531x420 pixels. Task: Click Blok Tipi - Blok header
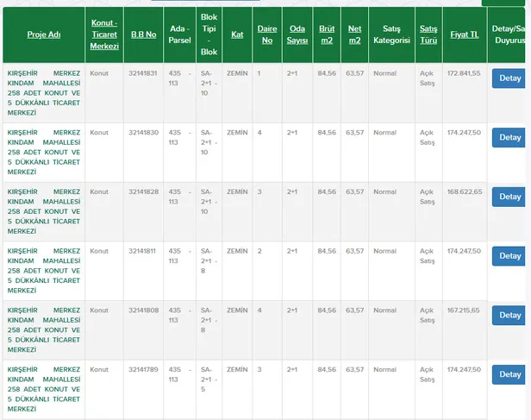tap(209, 34)
